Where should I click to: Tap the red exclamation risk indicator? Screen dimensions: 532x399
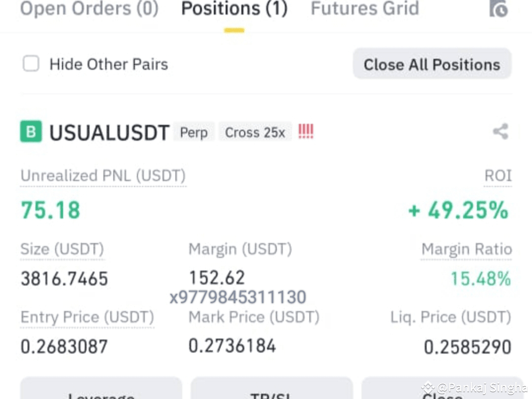pos(306,132)
